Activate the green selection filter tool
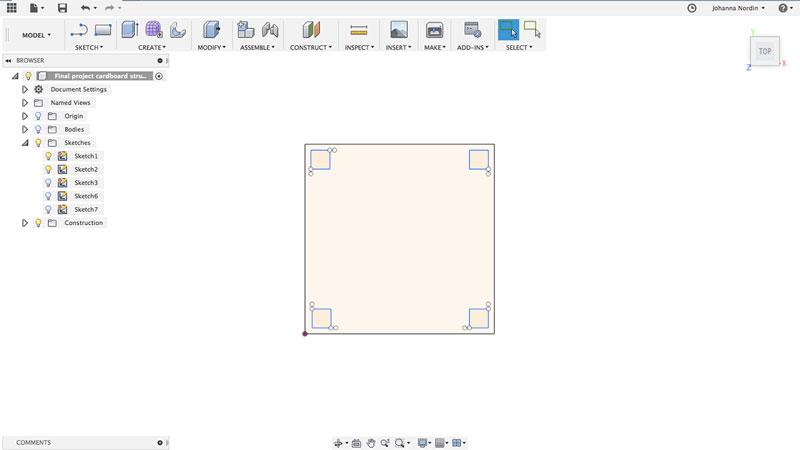This screenshot has width=800, height=450. [532, 29]
